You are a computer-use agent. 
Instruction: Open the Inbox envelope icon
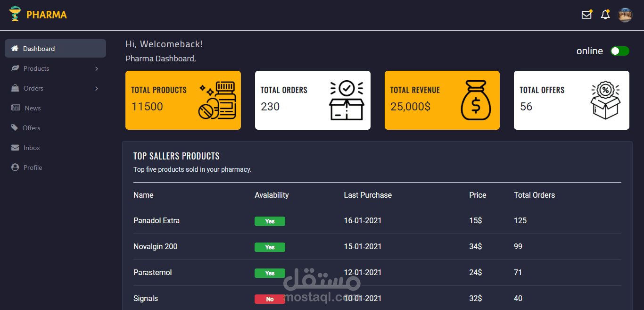16,147
